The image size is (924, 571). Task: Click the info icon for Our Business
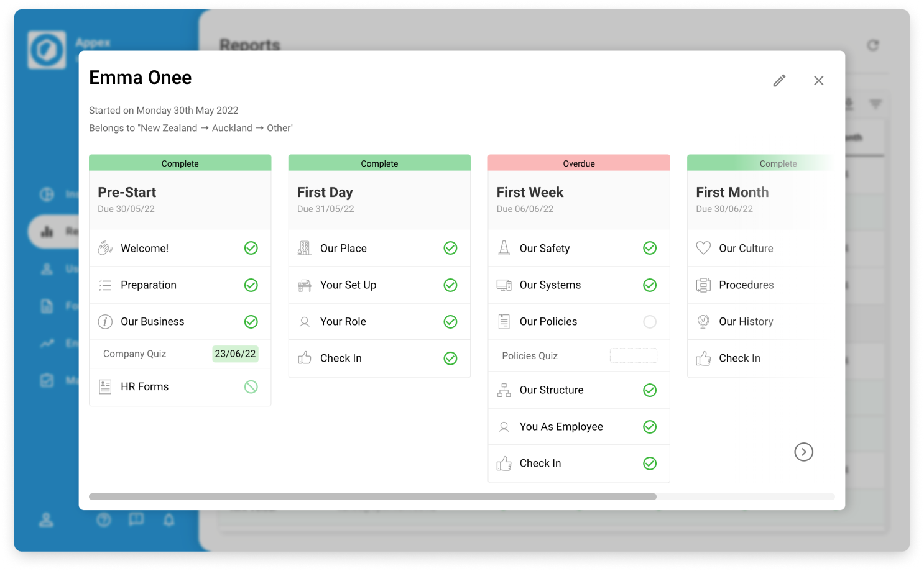pyautogui.click(x=105, y=321)
